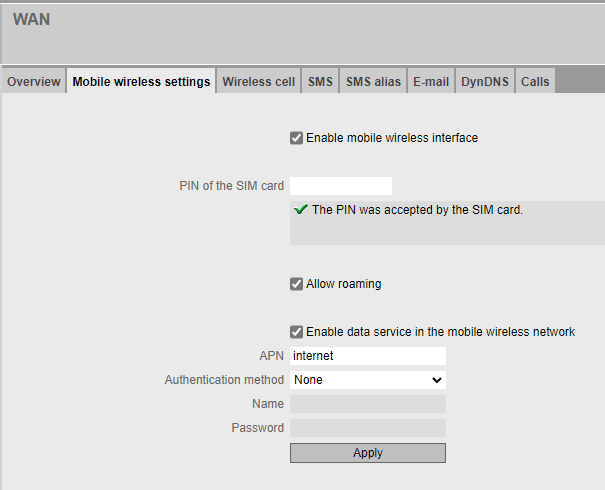This screenshot has width=605, height=490.
Task: Disable data service in mobile wireless network
Action: (x=297, y=332)
